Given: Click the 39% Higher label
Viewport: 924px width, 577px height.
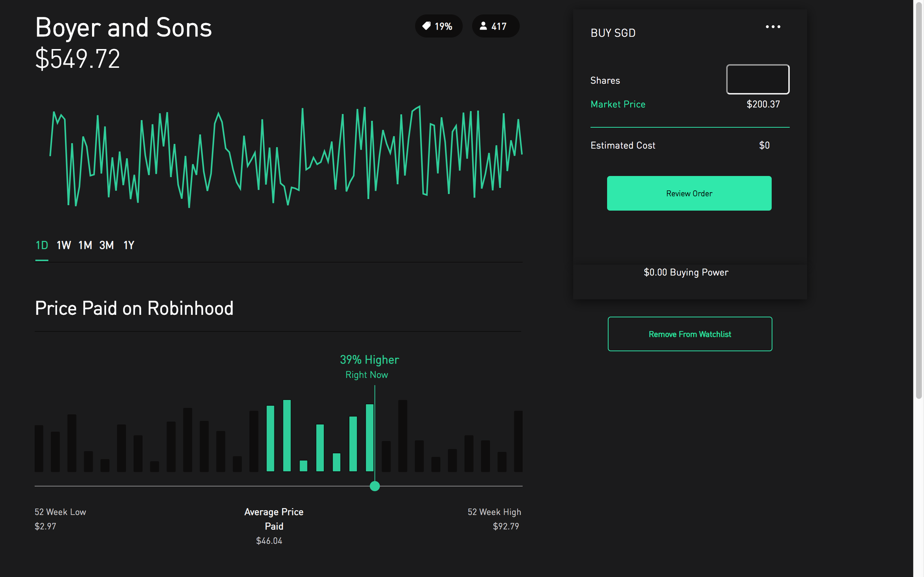Looking at the screenshot, I should 369,360.
